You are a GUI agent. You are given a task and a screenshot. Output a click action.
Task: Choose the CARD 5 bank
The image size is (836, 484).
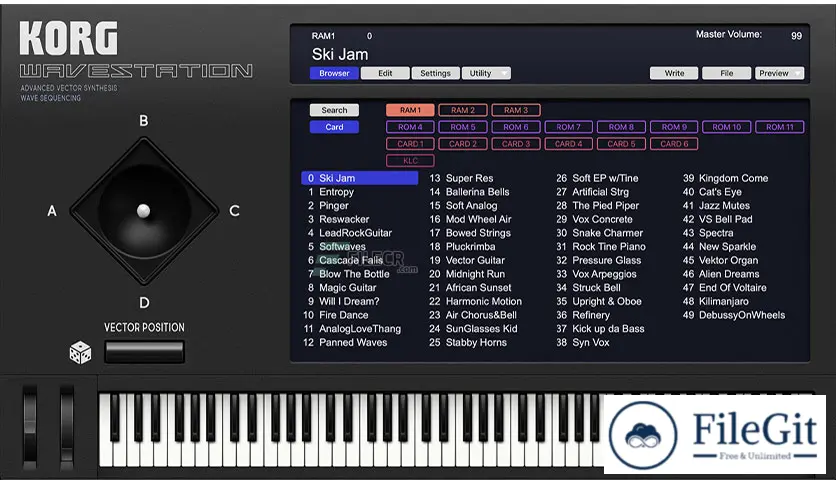pos(621,143)
